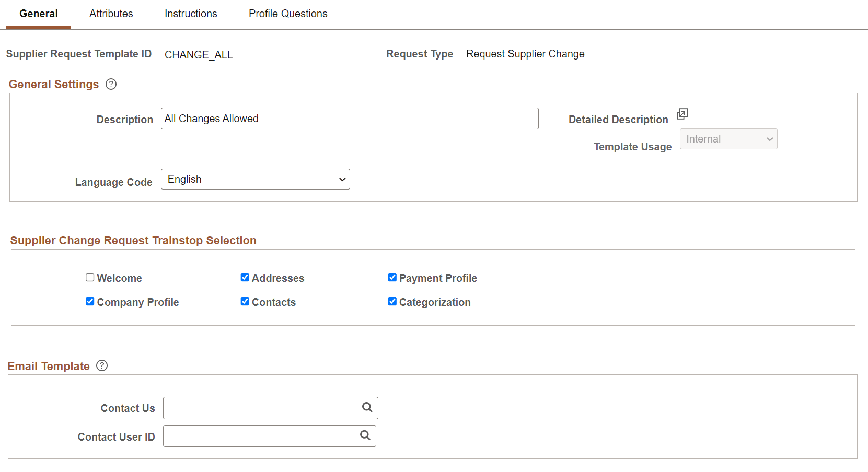
Task: Enable the Welcome trainstop checkbox
Action: coord(89,277)
